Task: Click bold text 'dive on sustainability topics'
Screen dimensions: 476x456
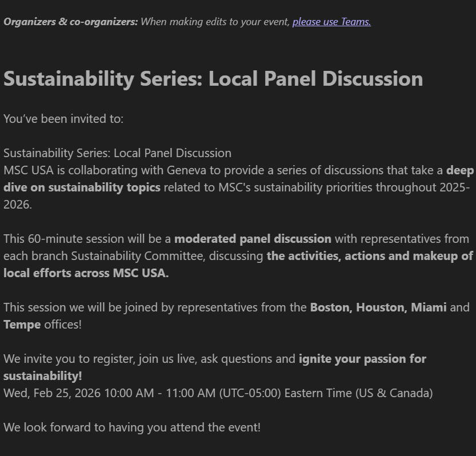Action: pyautogui.click(x=82, y=187)
